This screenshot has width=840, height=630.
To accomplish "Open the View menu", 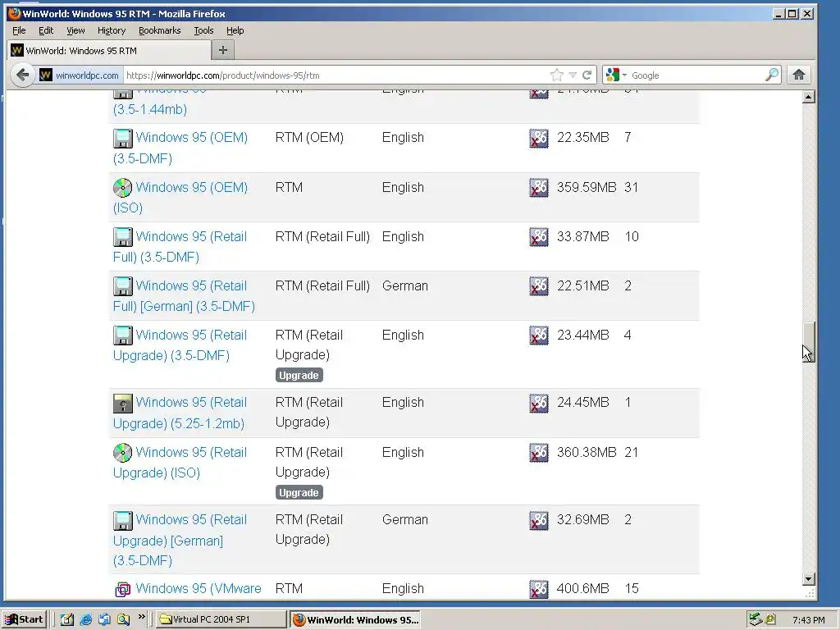I will [x=75, y=30].
